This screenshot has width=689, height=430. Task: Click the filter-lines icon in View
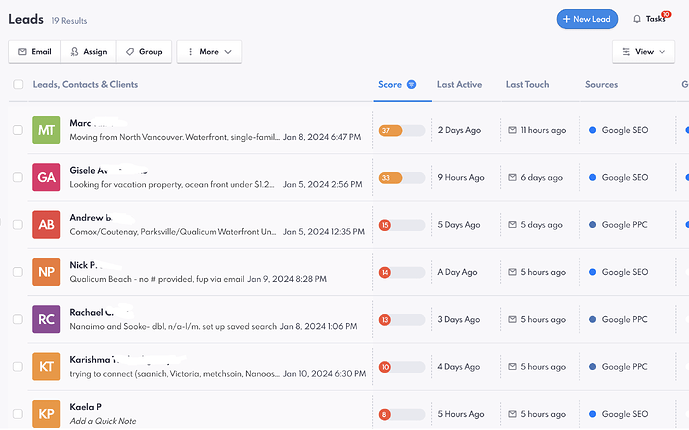(x=626, y=52)
